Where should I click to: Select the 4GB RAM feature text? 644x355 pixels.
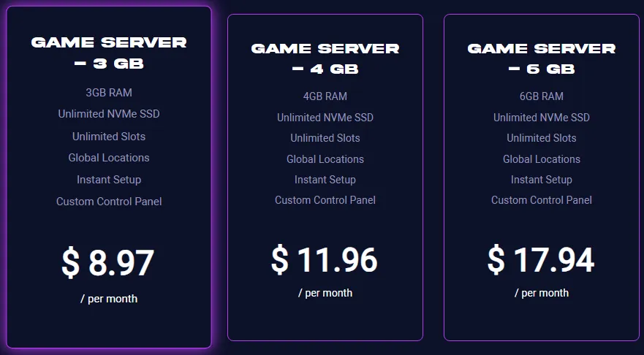click(325, 96)
